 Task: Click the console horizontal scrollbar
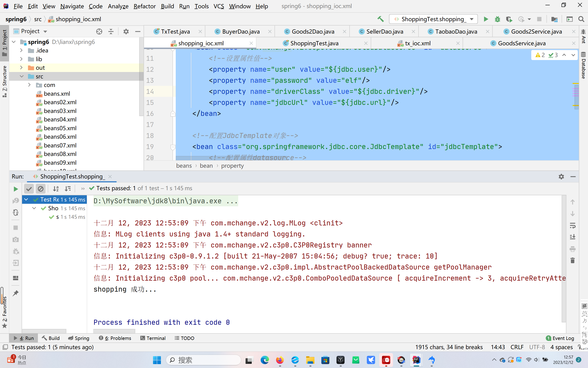tap(114, 331)
